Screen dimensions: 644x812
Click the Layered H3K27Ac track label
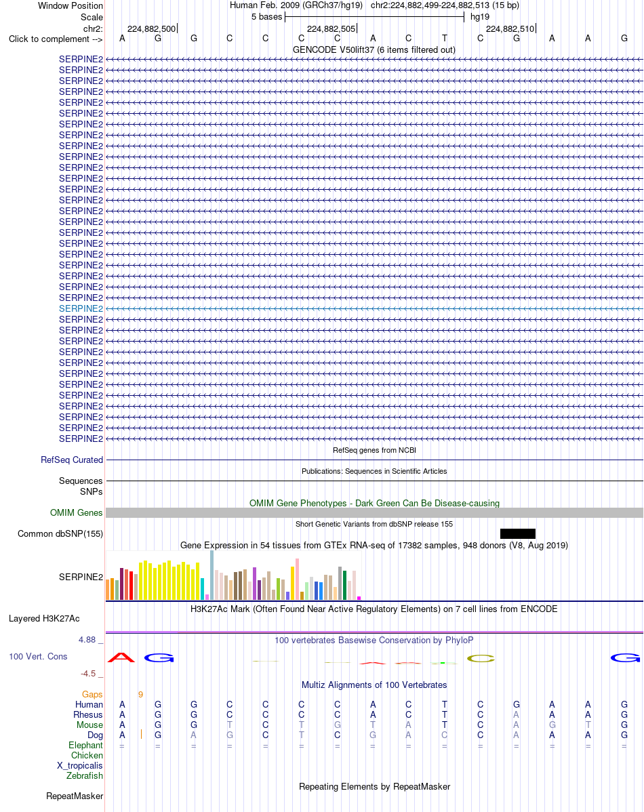coord(44,618)
